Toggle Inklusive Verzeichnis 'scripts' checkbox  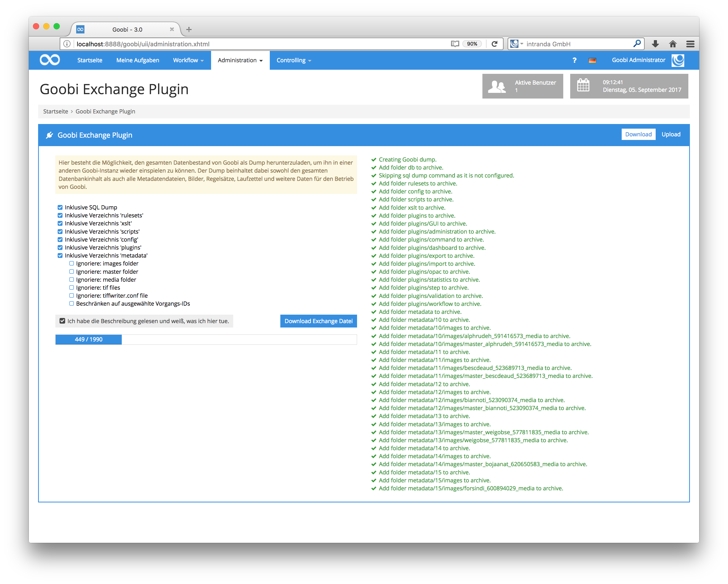coord(60,232)
